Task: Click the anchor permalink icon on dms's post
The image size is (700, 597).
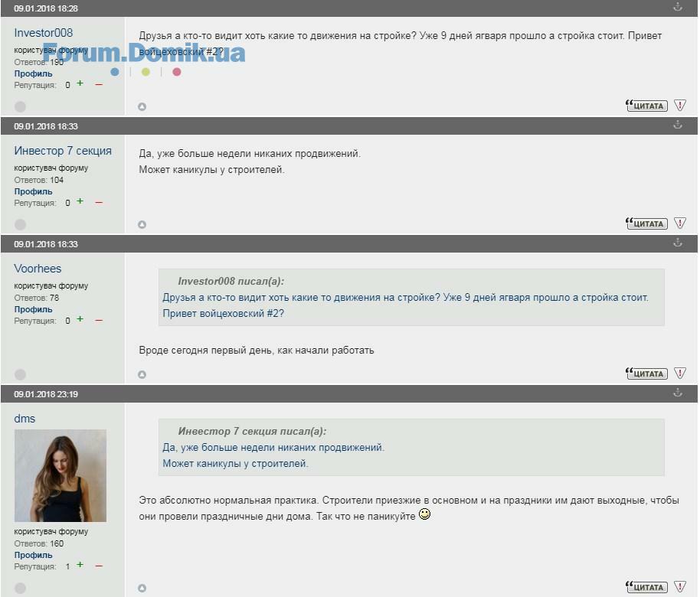Action: [x=677, y=393]
